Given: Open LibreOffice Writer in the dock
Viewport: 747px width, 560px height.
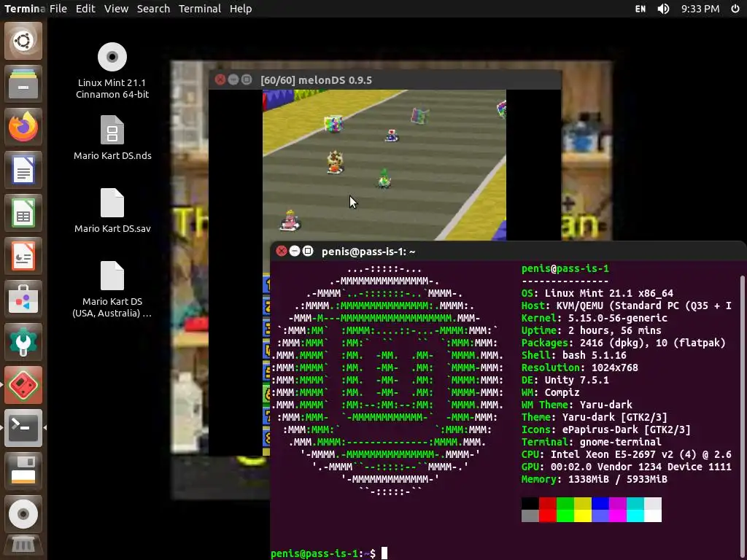Looking at the screenshot, I should (x=23, y=170).
